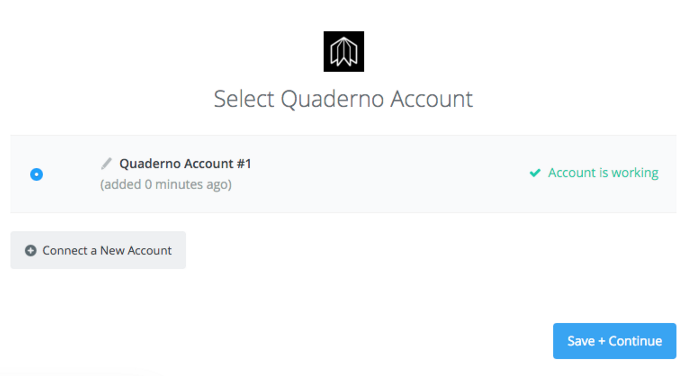Activate the blue radio dot for Account #1
This screenshot has height=376, width=691.
point(37,175)
